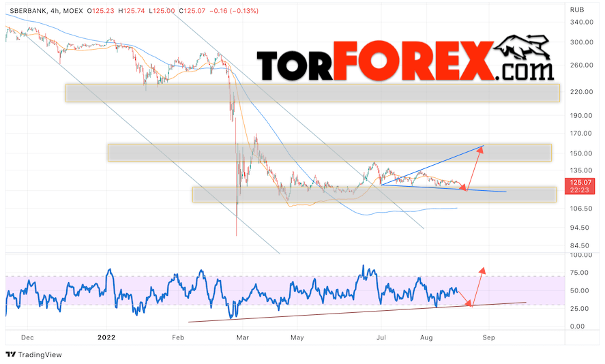Select the gray support zone below 125.07
This screenshot has height=364, width=605.
click(374, 195)
